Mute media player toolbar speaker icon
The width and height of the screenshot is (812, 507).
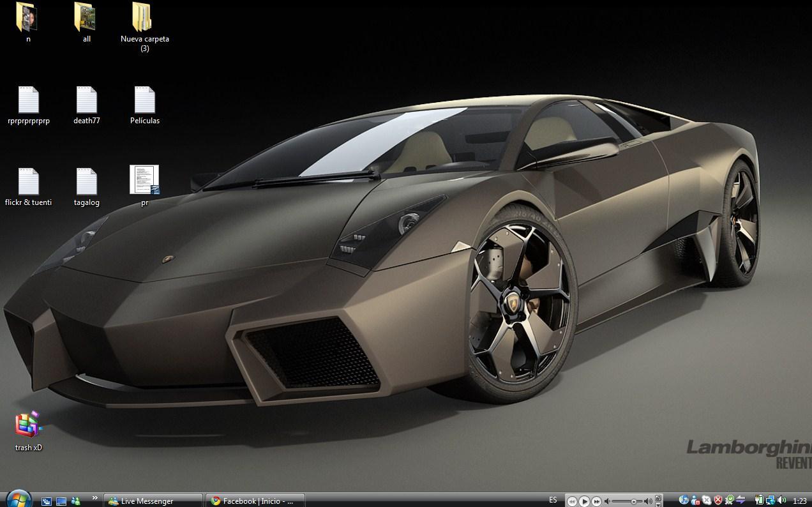point(608,501)
